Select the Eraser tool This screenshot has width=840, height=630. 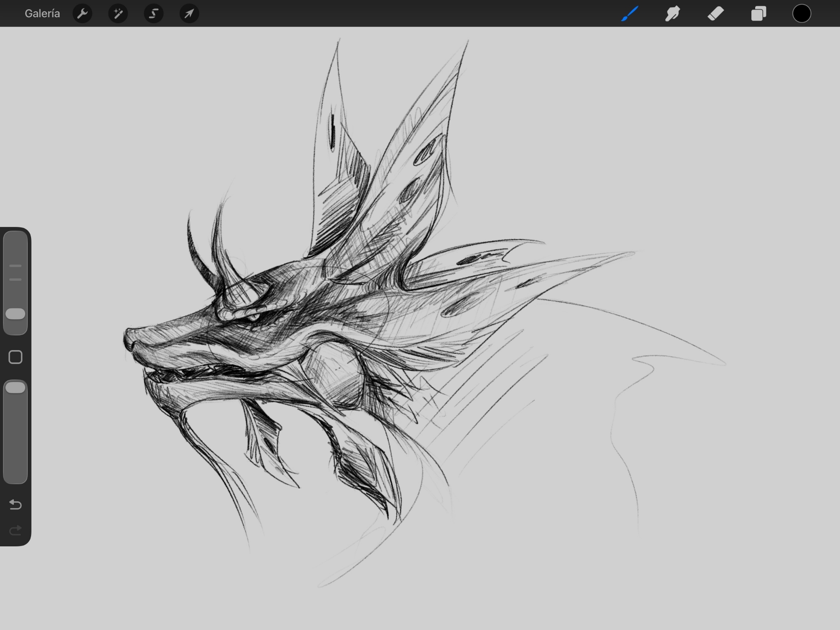coord(716,13)
